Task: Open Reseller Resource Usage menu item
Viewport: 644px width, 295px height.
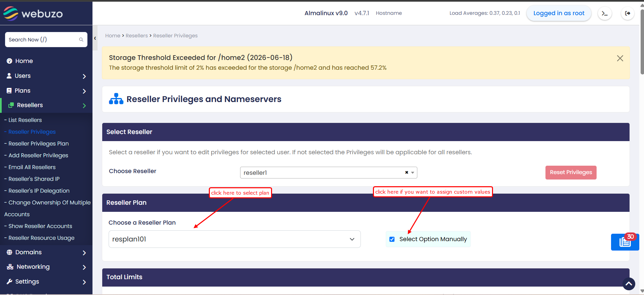Action: (41, 238)
